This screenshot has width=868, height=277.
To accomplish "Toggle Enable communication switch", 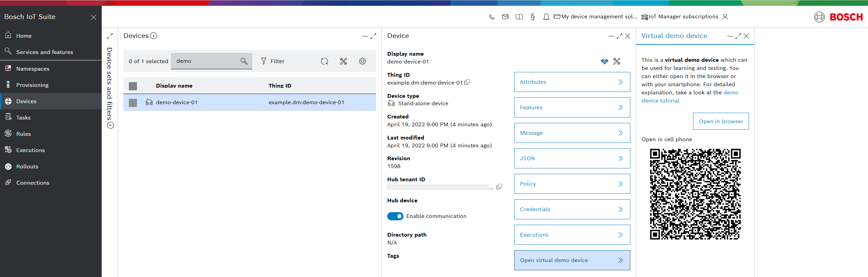I will [x=395, y=216].
